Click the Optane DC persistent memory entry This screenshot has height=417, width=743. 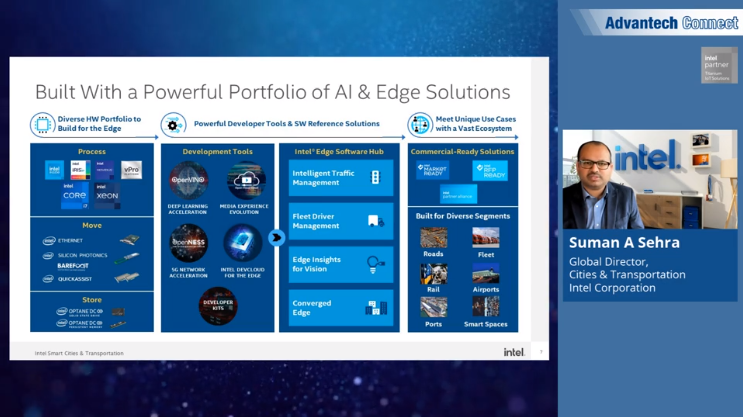click(80, 324)
